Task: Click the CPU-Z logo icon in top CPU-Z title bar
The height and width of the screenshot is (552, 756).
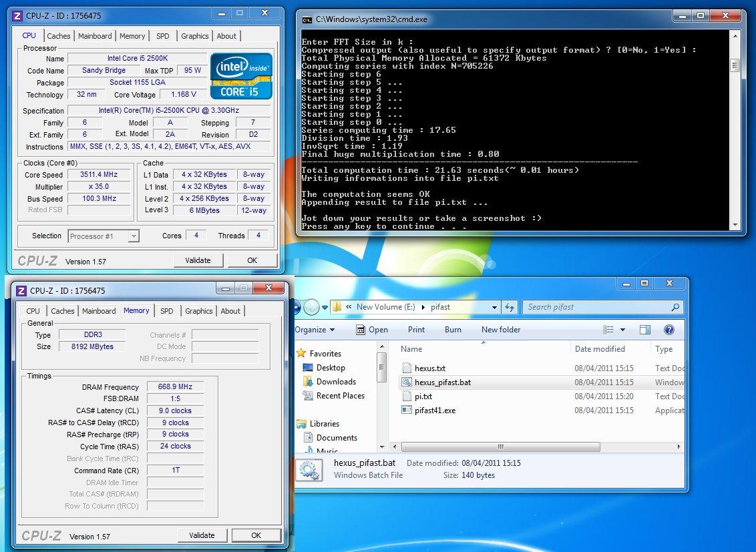Action: click(x=17, y=16)
